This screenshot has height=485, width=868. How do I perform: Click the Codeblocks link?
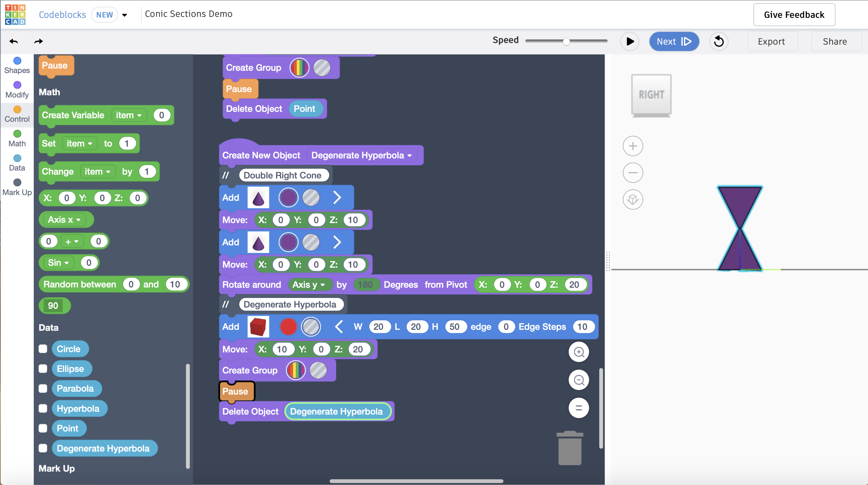(x=62, y=15)
